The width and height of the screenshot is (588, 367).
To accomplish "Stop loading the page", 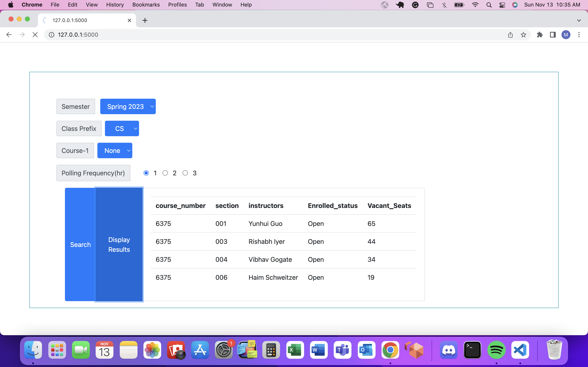I will point(35,35).
